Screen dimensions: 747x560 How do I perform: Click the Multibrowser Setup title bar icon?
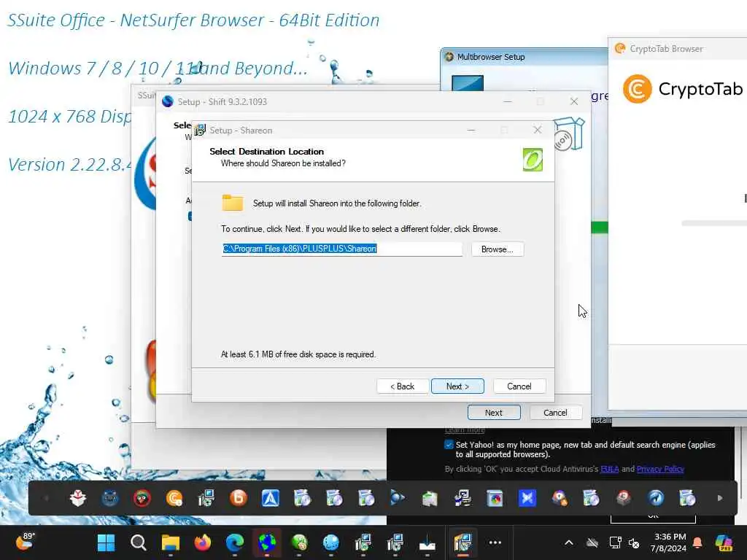(x=449, y=57)
